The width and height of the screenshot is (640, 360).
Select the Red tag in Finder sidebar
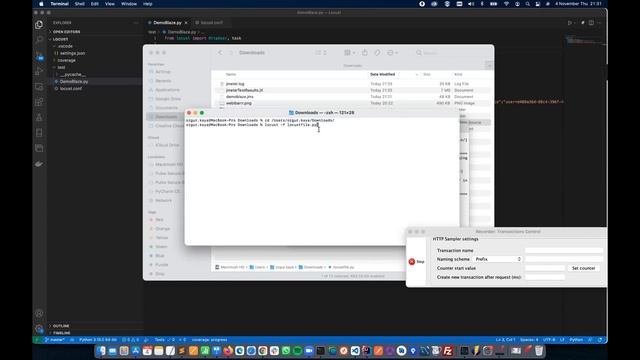[159, 220]
